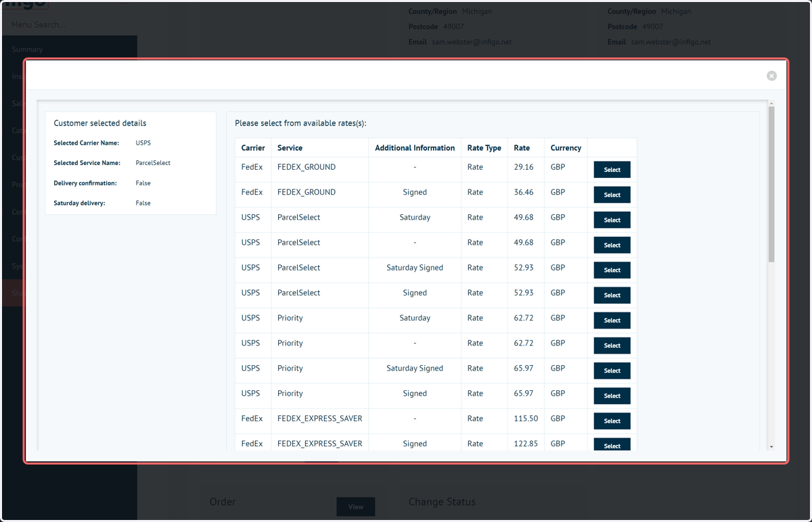Select the USPS Priority rate with dash info
The image size is (812, 522).
(612, 346)
